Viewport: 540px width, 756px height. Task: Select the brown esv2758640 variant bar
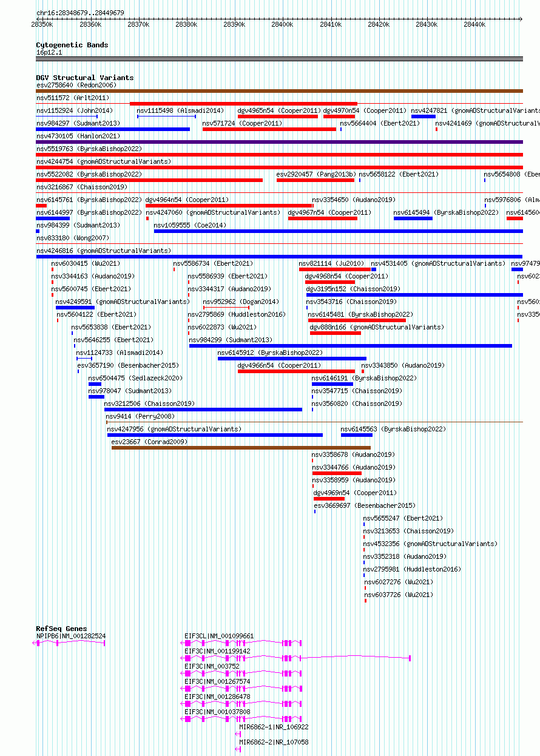(279, 91)
